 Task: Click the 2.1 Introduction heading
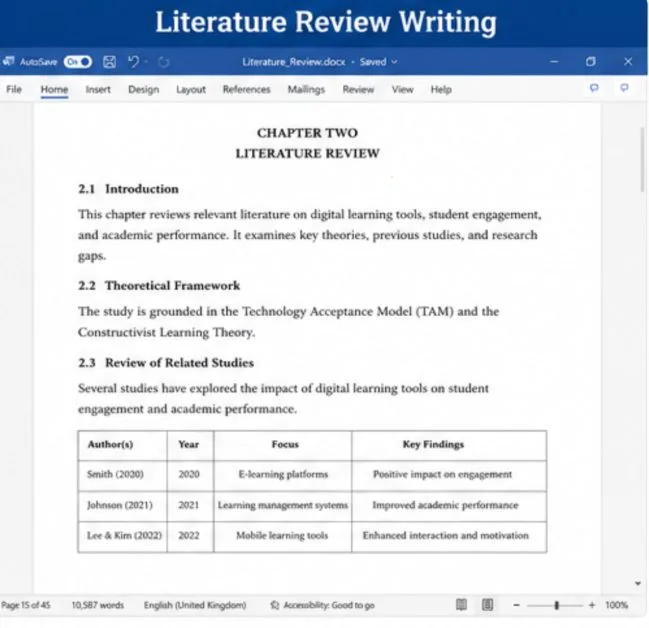coord(128,189)
